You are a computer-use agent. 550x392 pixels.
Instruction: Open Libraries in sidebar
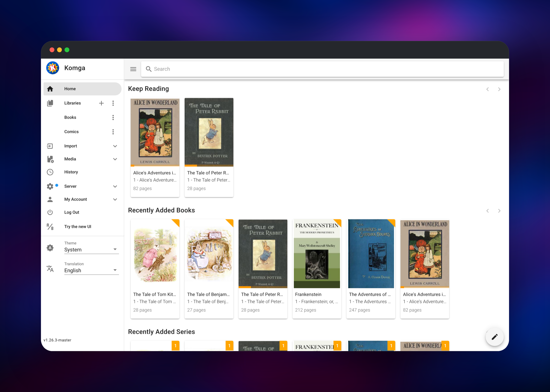72,103
